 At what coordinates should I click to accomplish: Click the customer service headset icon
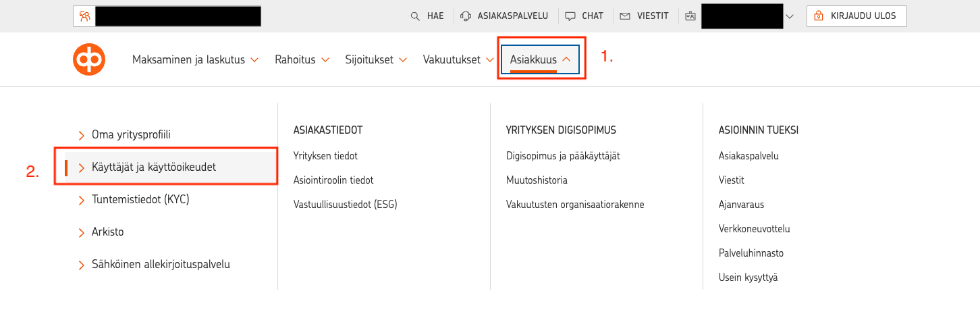pos(466,16)
